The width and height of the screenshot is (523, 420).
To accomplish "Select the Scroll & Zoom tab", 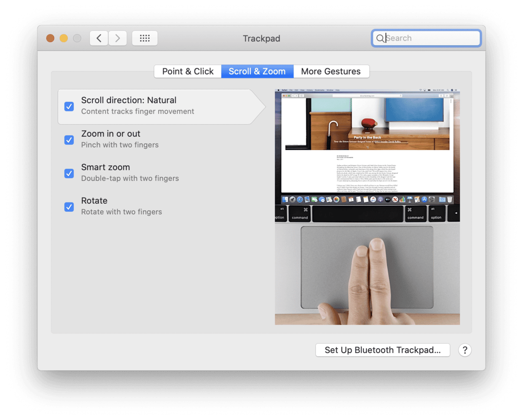I will pyautogui.click(x=257, y=71).
